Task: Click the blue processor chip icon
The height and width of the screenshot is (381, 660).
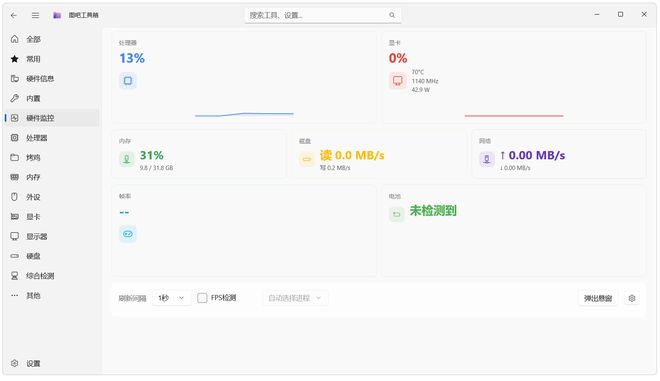Action: pos(128,80)
